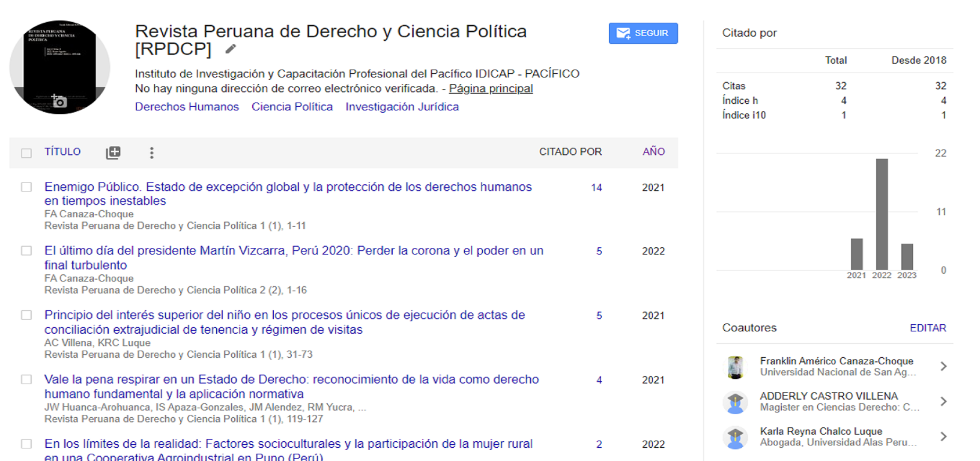This screenshot has width=980, height=461.
Task: Click the authors line AC Villena, KRC Luque
Action: (x=97, y=343)
